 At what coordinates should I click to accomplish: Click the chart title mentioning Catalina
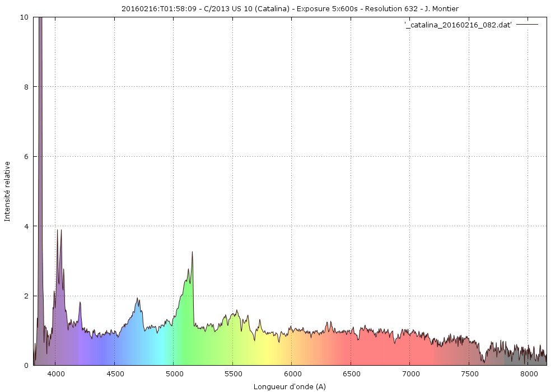click(290, 8)
